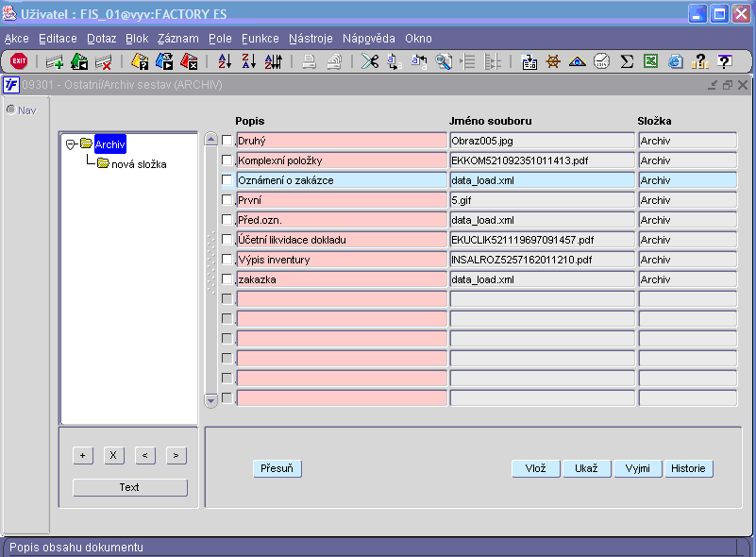Click the Excel export toolbar icon
The width and height of the screenshot is (756, 557).
651,61
